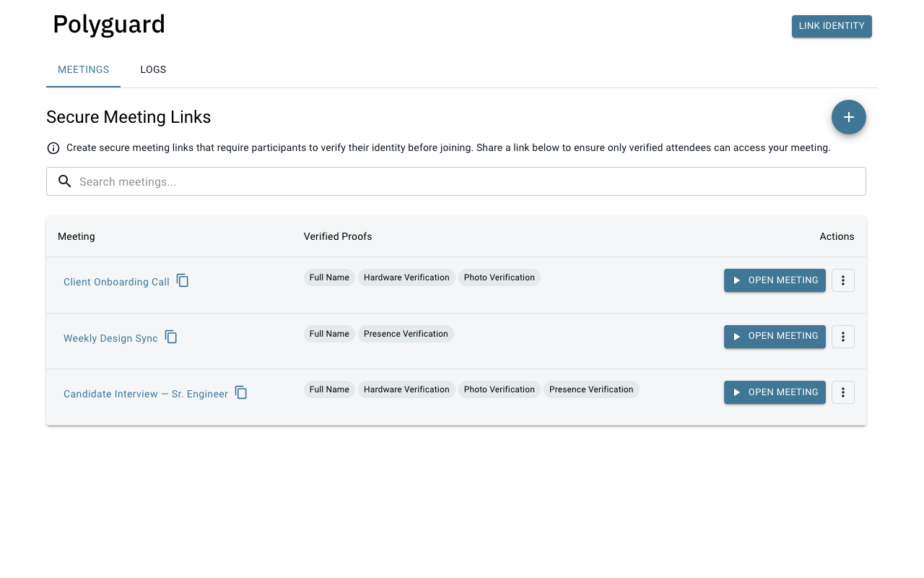Click the info icon beside the description
Viewport: 924px width, 578px height.
click(53, 148)
